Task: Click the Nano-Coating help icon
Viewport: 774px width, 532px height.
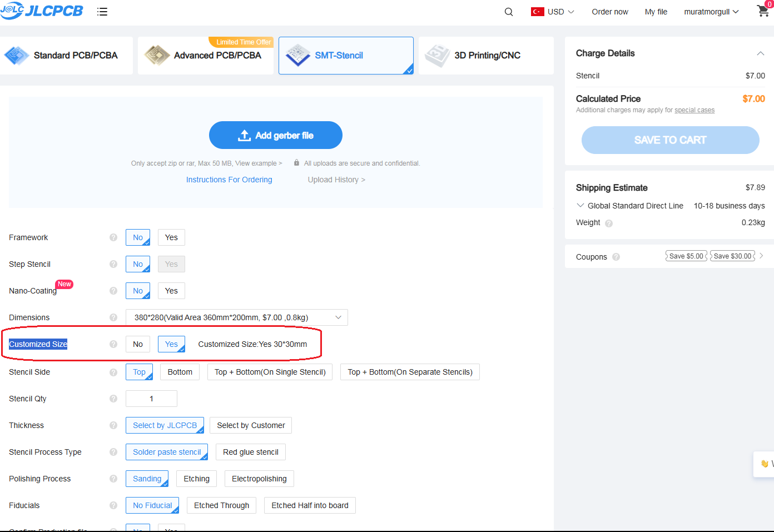Action: coord(113,291)
